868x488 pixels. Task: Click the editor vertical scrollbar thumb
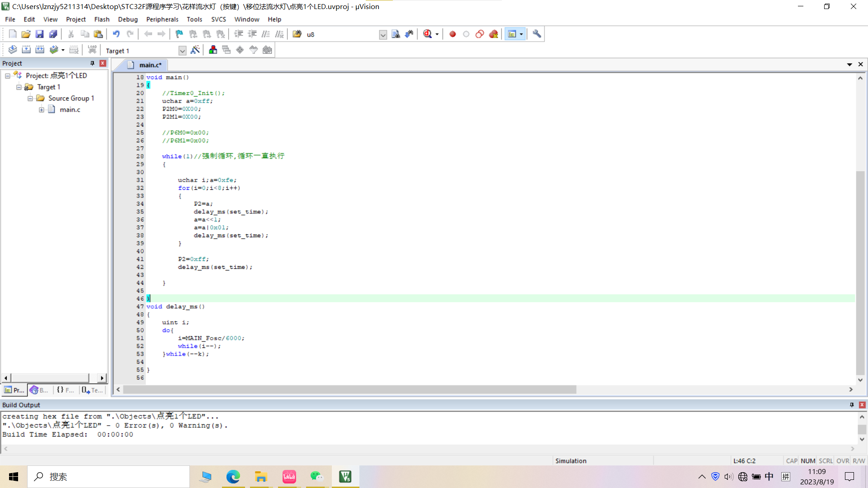click(x=860, y=273)
